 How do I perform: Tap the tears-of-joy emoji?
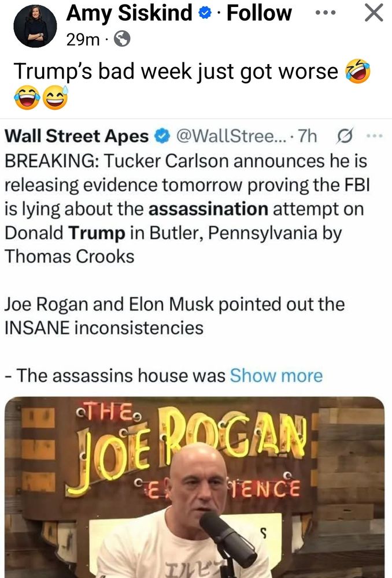point(25,98)
